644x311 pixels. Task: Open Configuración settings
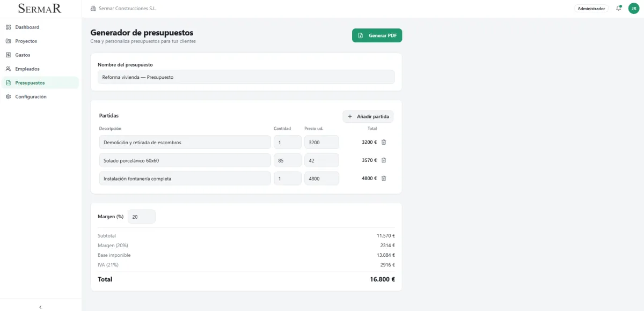(x=31, y=97)
